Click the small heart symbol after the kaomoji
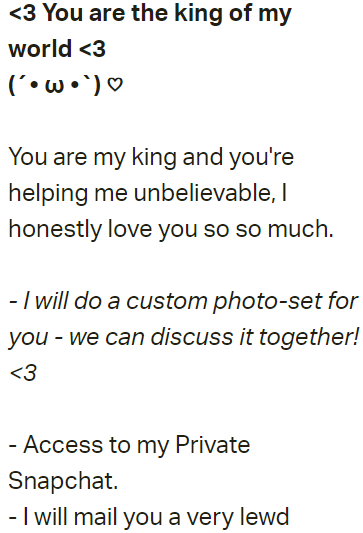 [115, 84]
